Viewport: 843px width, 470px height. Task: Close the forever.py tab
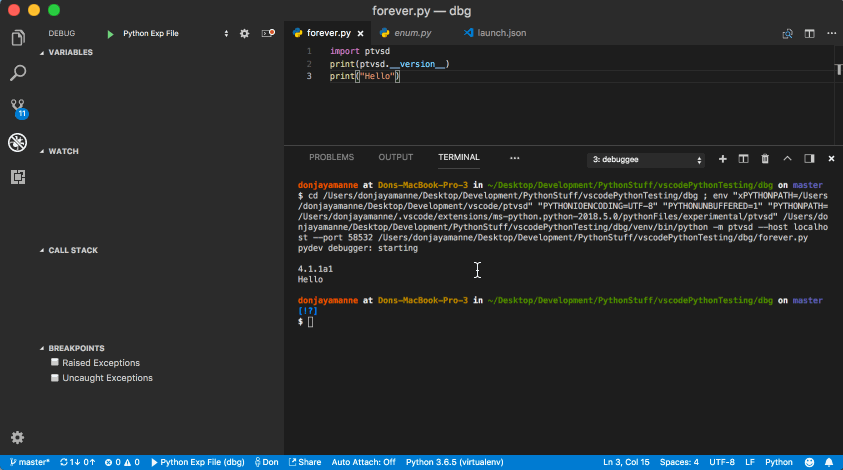(360, 33)
